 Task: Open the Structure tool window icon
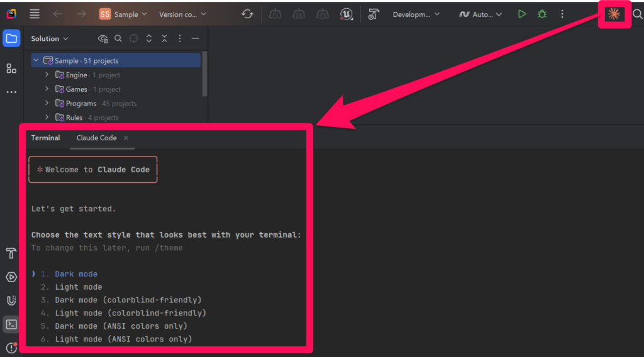(11, 69)
